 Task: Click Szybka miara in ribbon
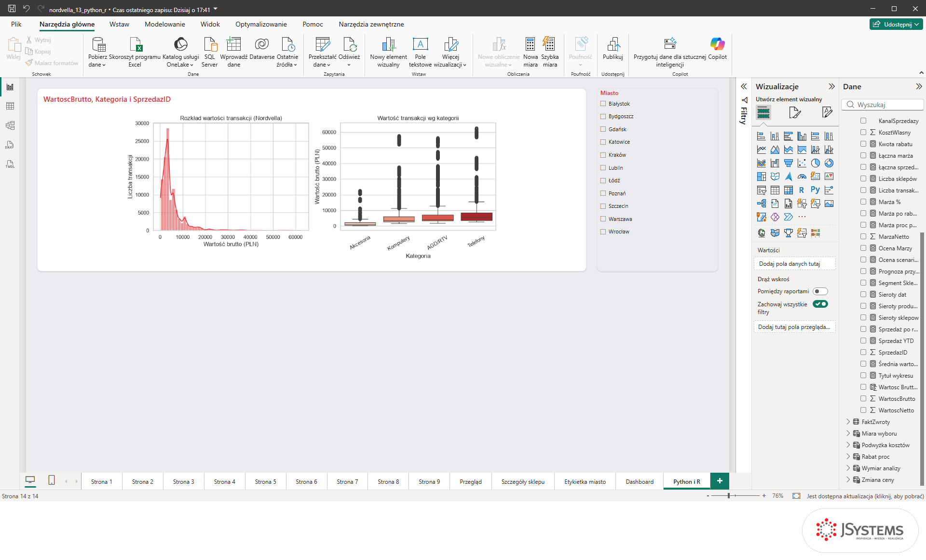pyautogui.click(x=550, y=52)
